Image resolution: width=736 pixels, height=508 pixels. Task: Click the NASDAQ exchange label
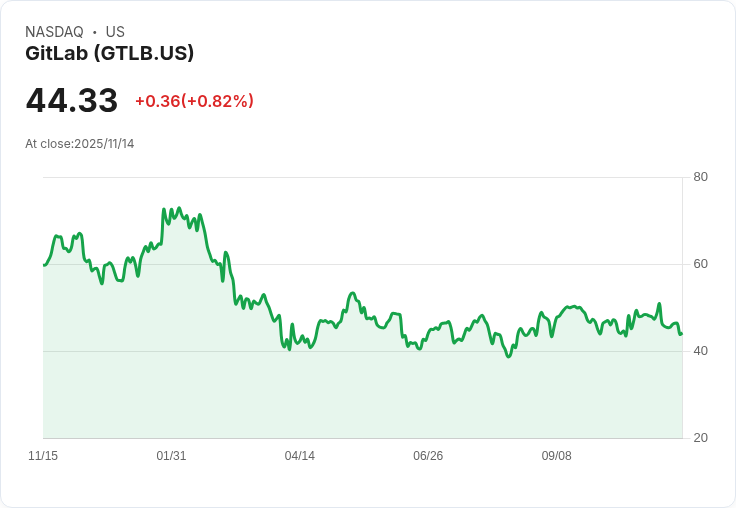click(54, 32)
